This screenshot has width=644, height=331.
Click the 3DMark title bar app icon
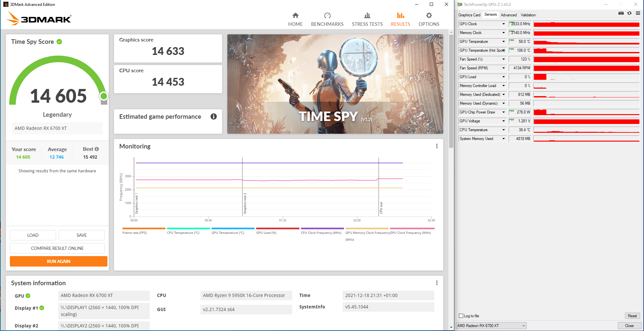tap(6, 4)
